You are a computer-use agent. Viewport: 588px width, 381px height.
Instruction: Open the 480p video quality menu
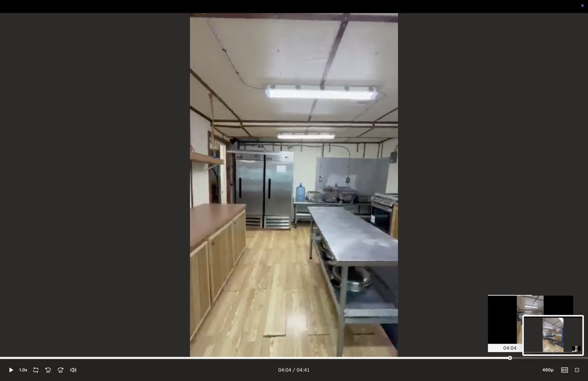[x=548, y=370]
